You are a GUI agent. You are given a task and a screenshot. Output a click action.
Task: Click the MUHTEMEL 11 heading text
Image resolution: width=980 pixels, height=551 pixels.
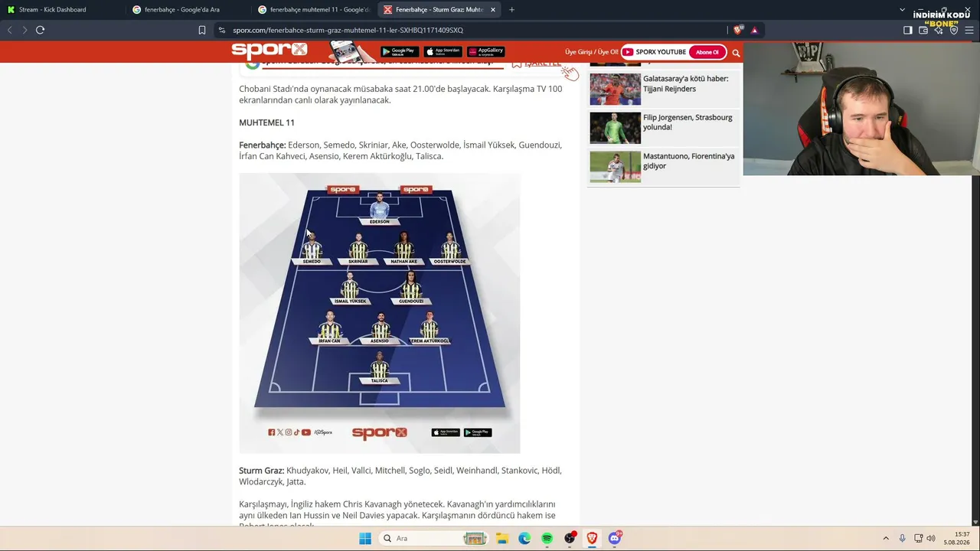click(266, 122)
